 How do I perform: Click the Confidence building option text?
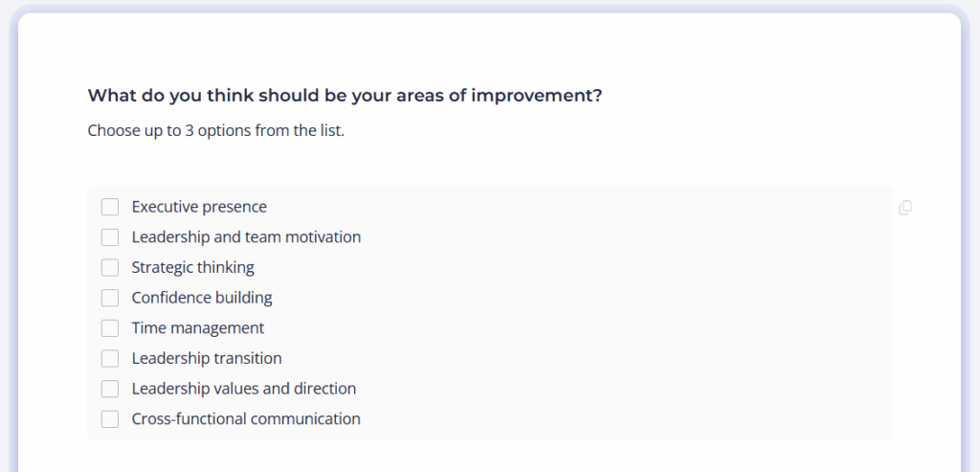click(x=201, y=298)
